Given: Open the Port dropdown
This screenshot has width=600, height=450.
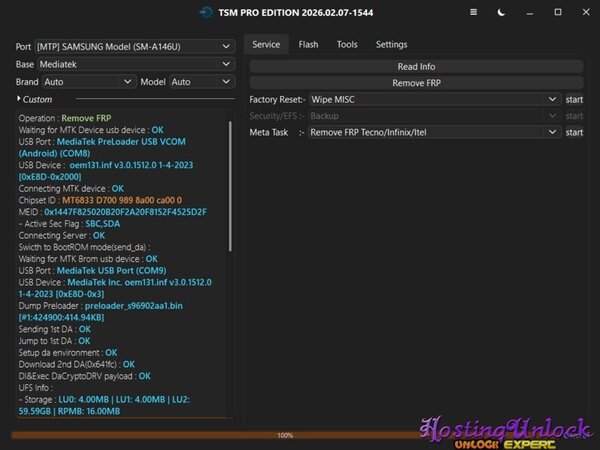Looking at the screenshot, I should (x=135, y=47).
